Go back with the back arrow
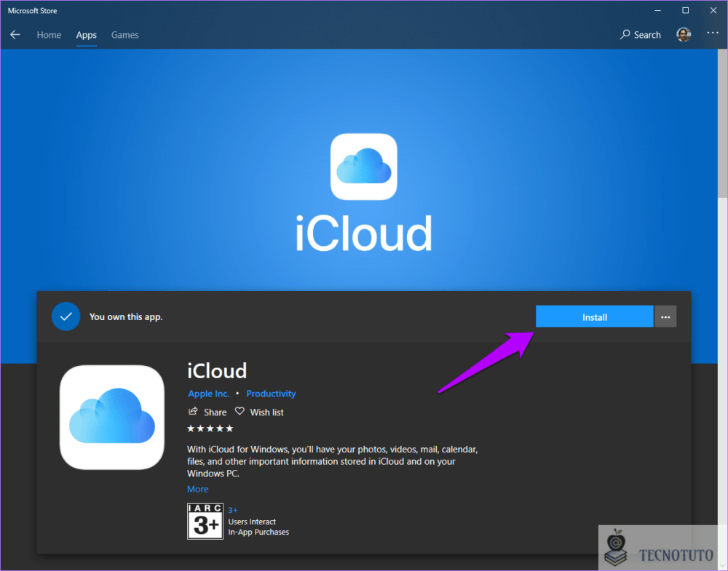The height and width of the screenshot is (571, 728). [15, 35]
